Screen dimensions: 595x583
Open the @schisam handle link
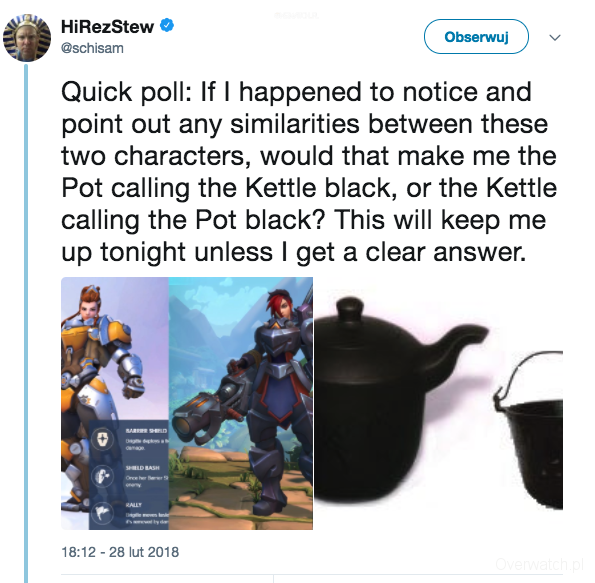[92, 49]
